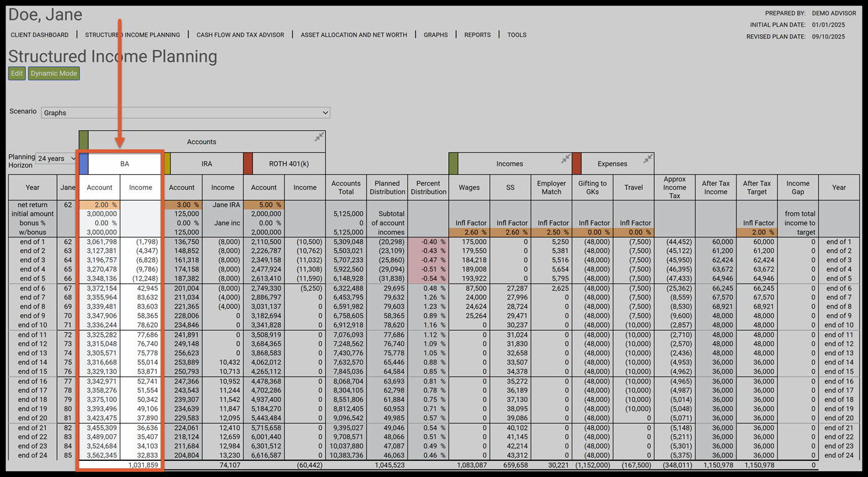Select the Percent Distribution column header
Screen dimensions: 868x477
[x=428, y=188]
